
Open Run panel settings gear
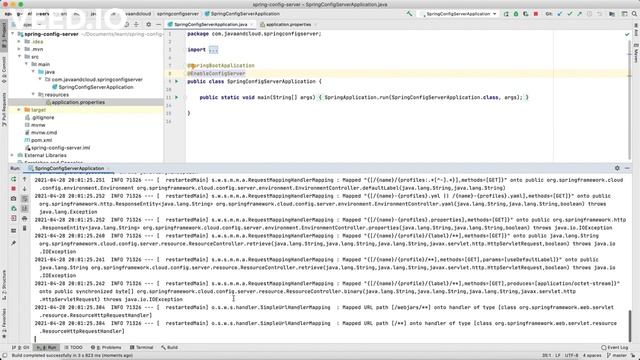point(617,168)
